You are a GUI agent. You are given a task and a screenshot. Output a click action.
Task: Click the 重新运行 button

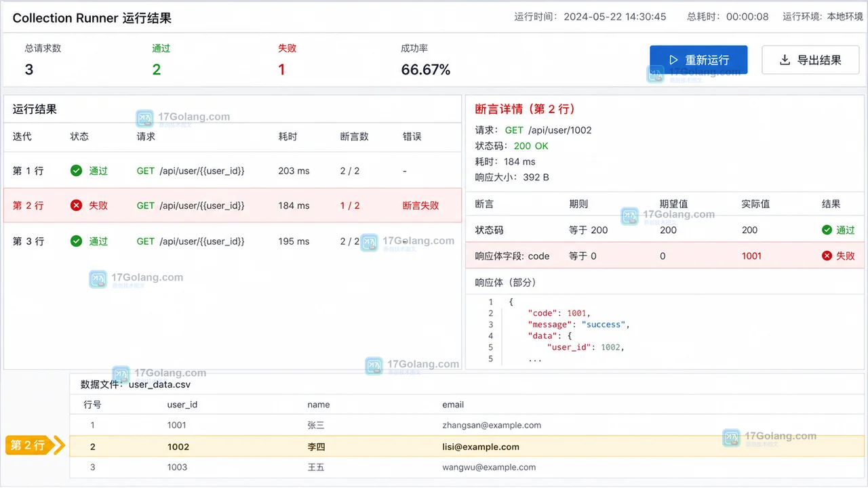[698, 60]
